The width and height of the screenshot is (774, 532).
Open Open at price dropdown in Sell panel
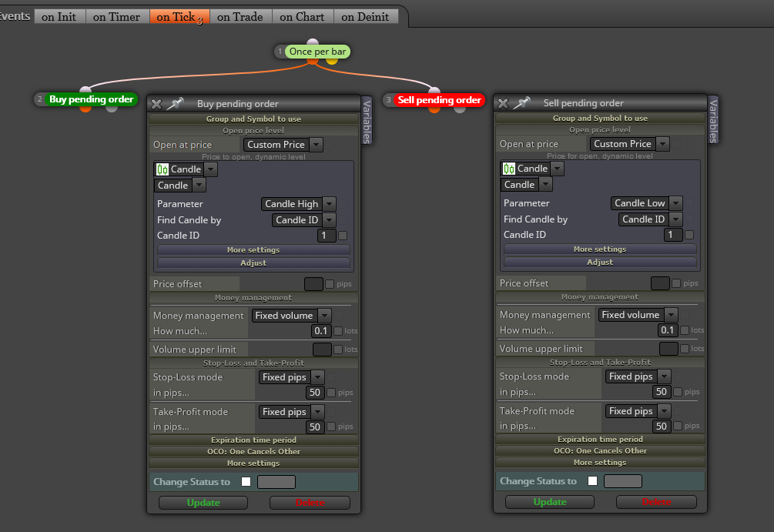click(629, 144)
